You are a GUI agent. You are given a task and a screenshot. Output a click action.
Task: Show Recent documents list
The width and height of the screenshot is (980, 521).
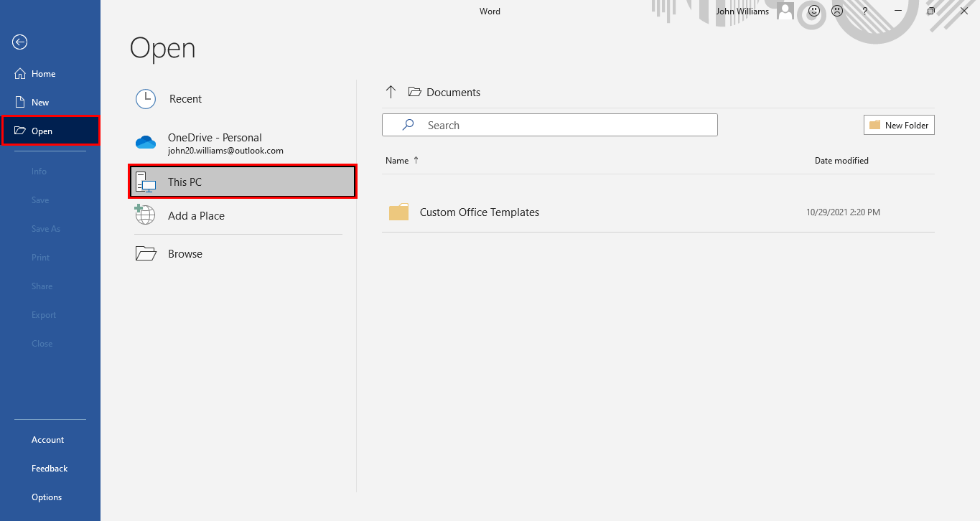click(x=243, y=99)
